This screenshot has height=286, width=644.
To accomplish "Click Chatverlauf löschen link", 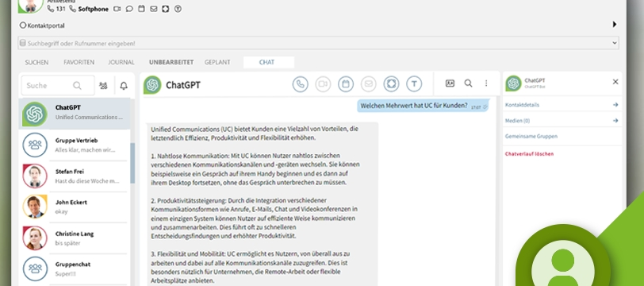I will tap(529, 154).
